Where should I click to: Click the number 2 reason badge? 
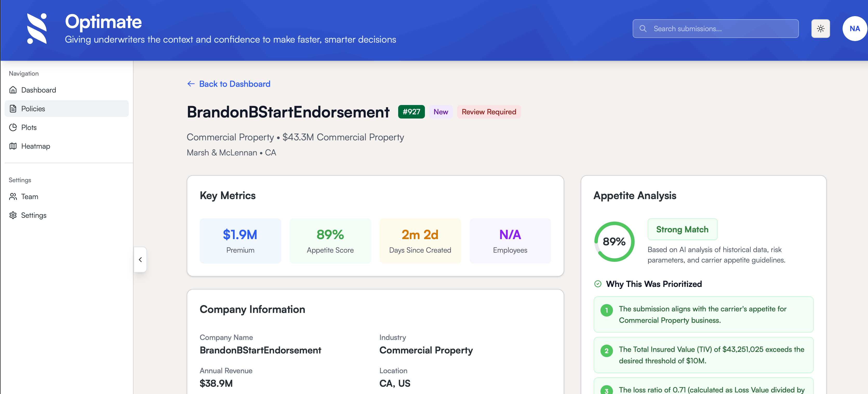(606, 351)
